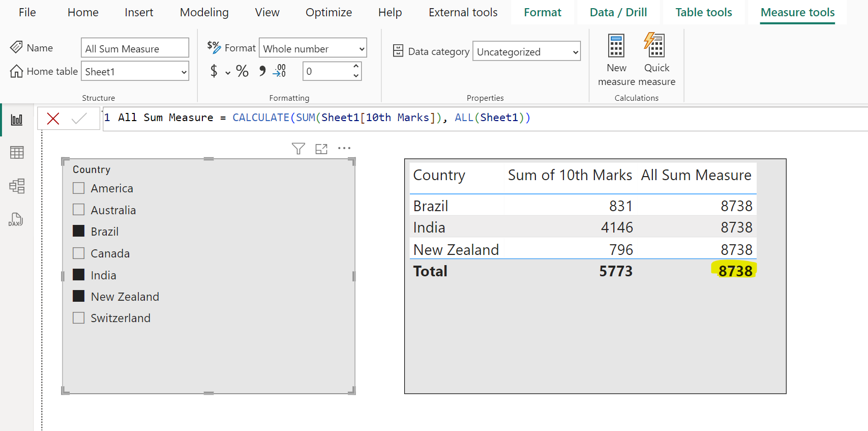
Task: Apply percentage format to measure
Action: tap(242, 71)
